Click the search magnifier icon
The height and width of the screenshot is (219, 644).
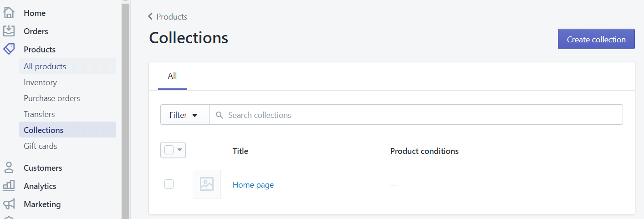click(x=220, y=115)
